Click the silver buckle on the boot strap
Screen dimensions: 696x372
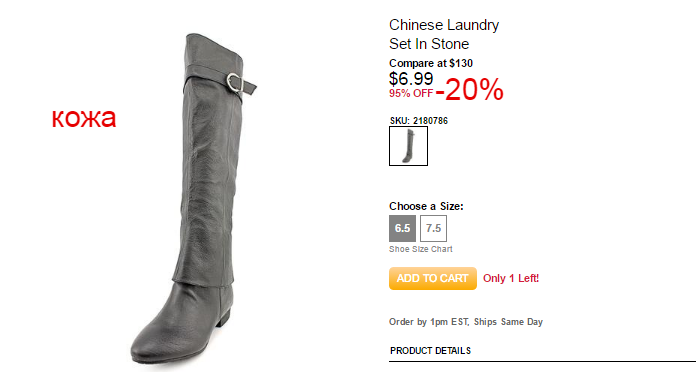click(x=235, y=83)
